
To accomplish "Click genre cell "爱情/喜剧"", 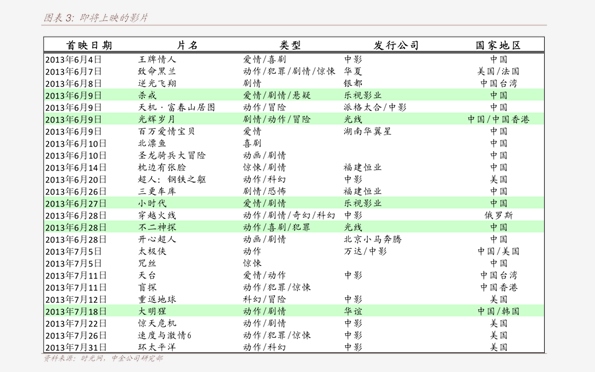I will (265, 59).
